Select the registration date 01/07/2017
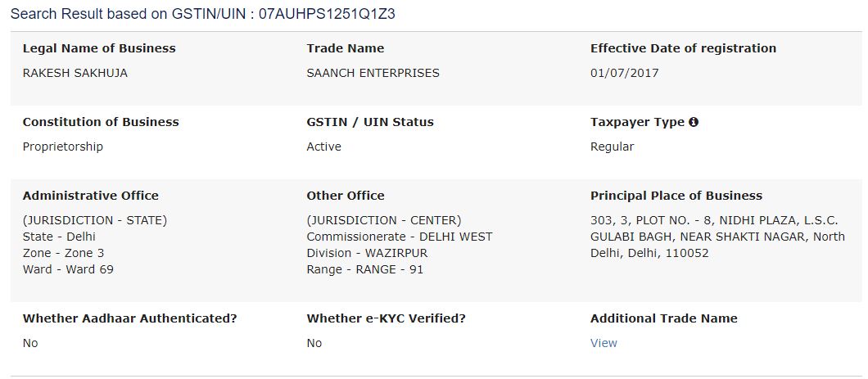868x379 pixels. 624,73
